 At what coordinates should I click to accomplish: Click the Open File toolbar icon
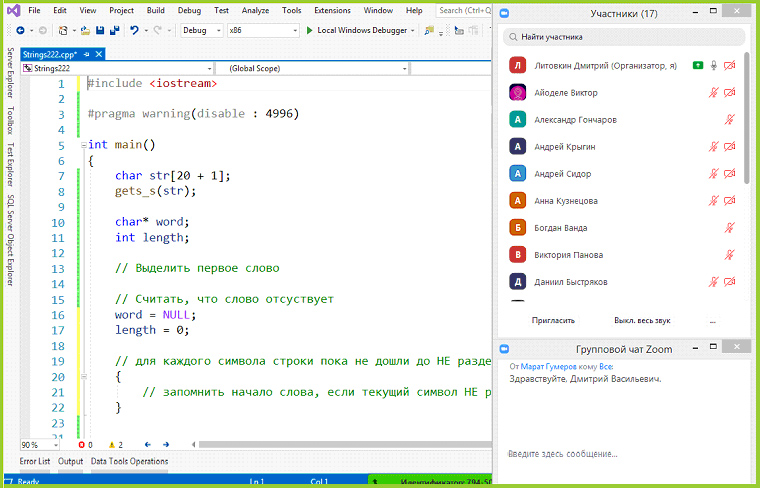tap(83, 30)
